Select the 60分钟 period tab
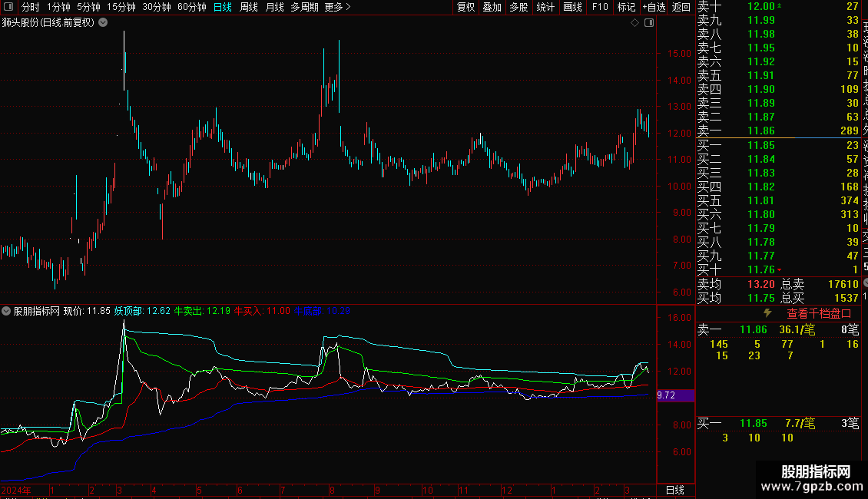 pyautogui.click(x=191, y=7)
